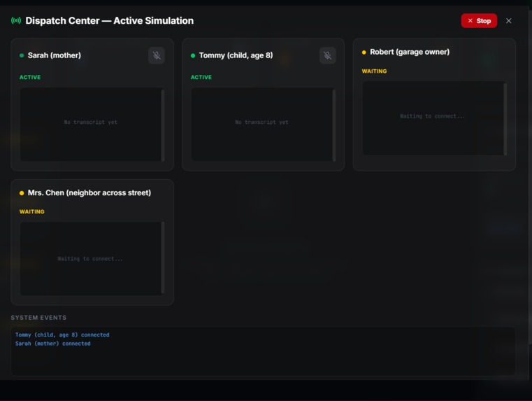Click the yellow status dot beside Mrs. Chen
Image resolution: width=532 pixels, height=401 pixels.
tap(22, 193)
